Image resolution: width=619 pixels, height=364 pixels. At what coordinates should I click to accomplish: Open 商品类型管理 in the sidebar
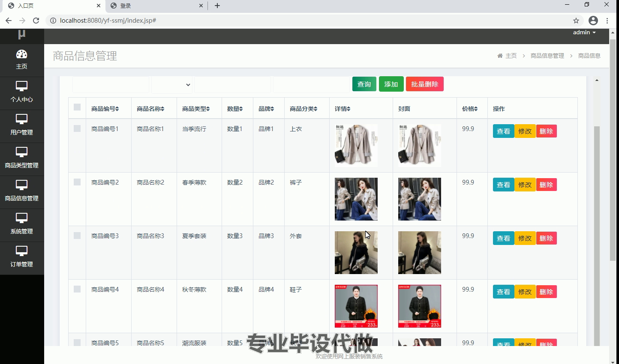21,159
